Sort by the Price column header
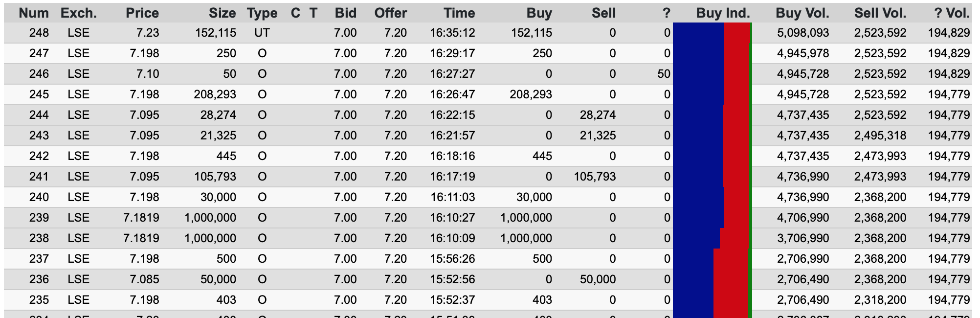This screenshot has width=980, height=318. pos(142,13)
